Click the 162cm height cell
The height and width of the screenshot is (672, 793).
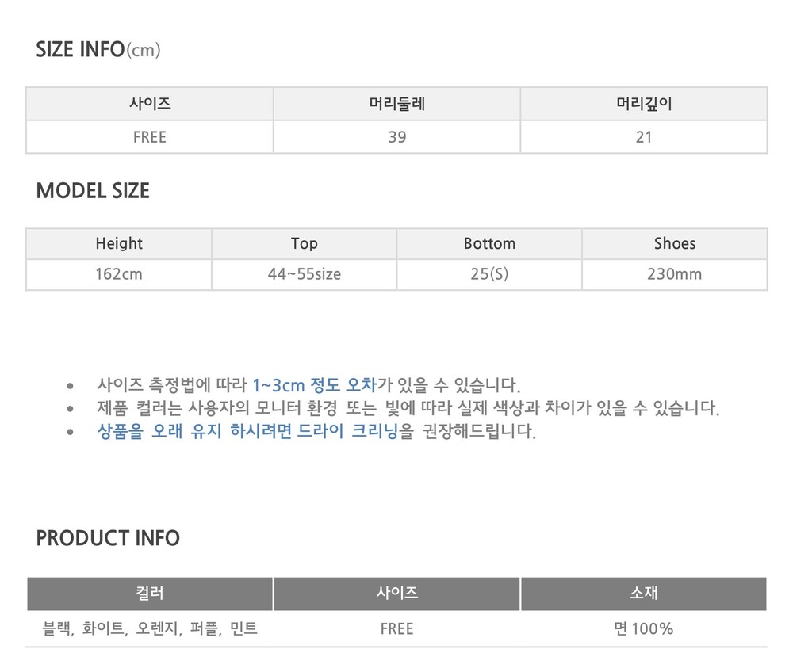(x=119, y=274)
